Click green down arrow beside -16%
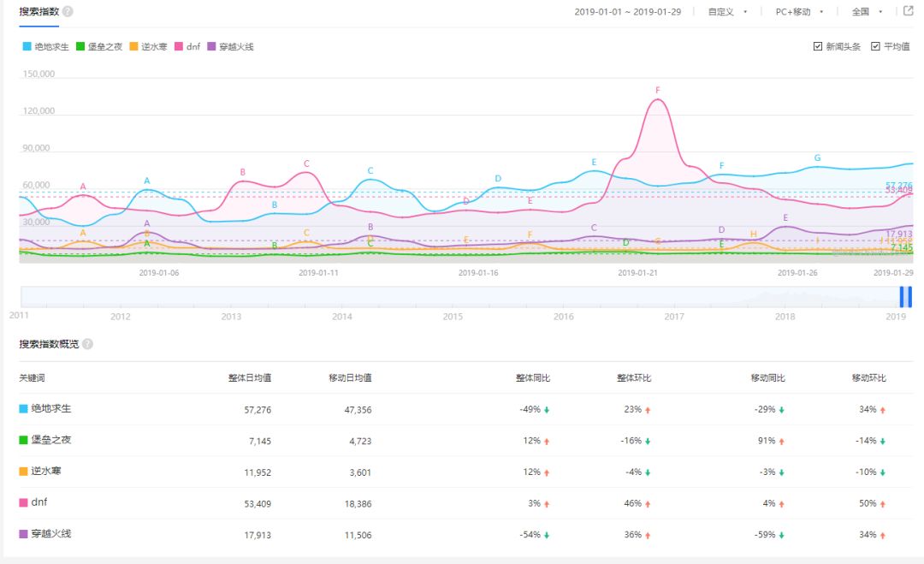 pos(648,441)
